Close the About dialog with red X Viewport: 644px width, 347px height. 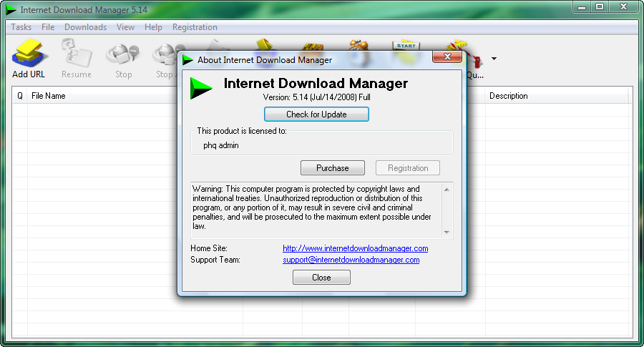click(x=447, y=57)
